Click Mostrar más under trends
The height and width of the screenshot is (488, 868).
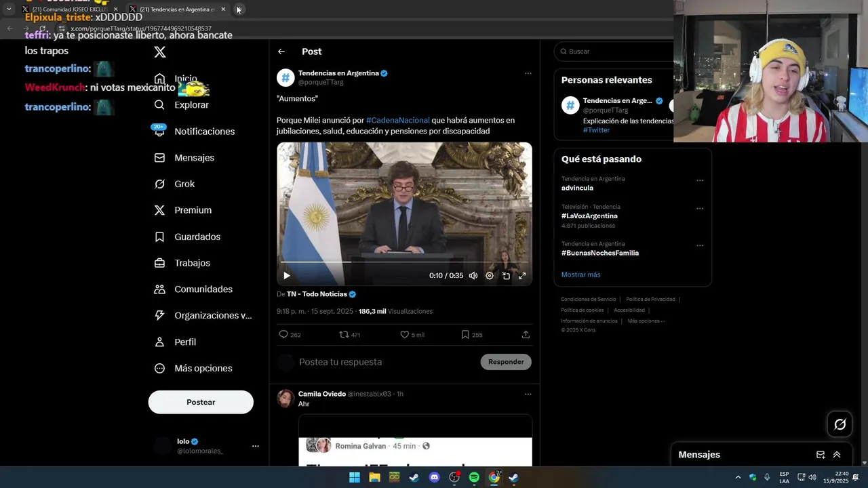(580, 274)
